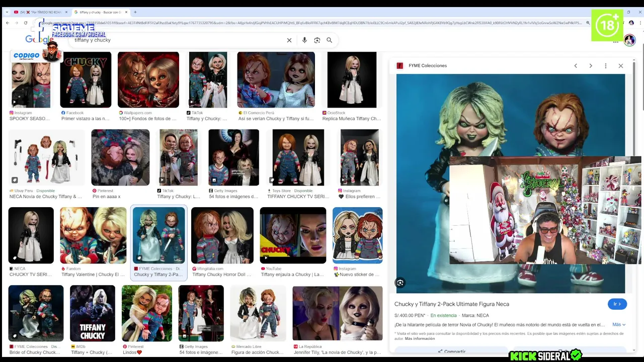Open the Chrome profile icon in toolbar

(631, 23)
